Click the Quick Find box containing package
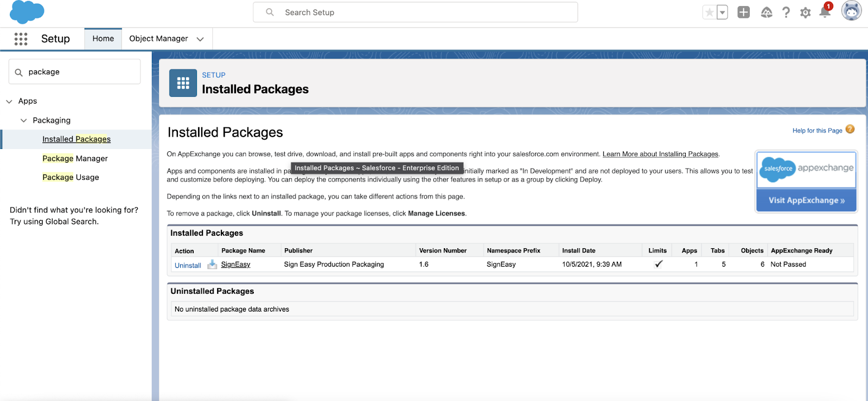The width and height of the screenshot is (868, 401). pos(75,72)
